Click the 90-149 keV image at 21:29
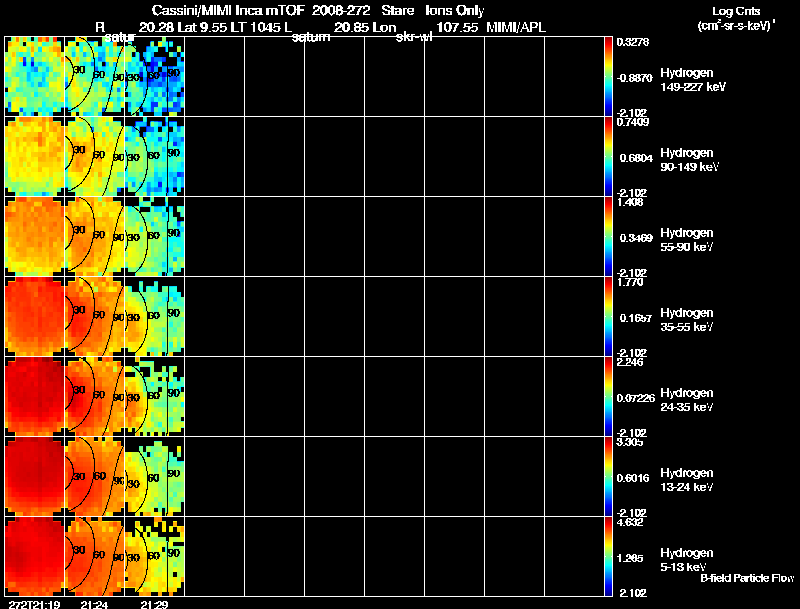This screenshot has height=609, width=800. coord(155,156)
